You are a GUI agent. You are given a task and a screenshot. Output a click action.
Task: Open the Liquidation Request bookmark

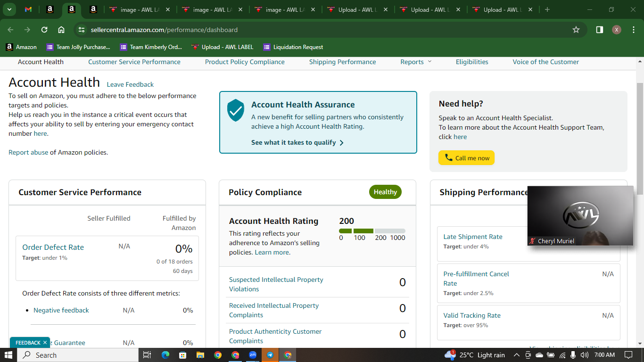pyautogui.click(x=293, y=47)
